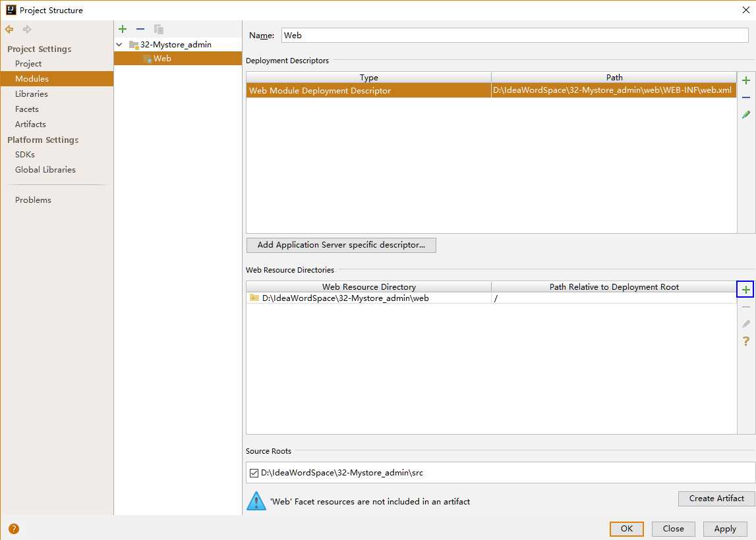Image resolution: width=756 pixels, height=540 pixels.
Task: Confirm with the OK button
Action: click(626, 528)
